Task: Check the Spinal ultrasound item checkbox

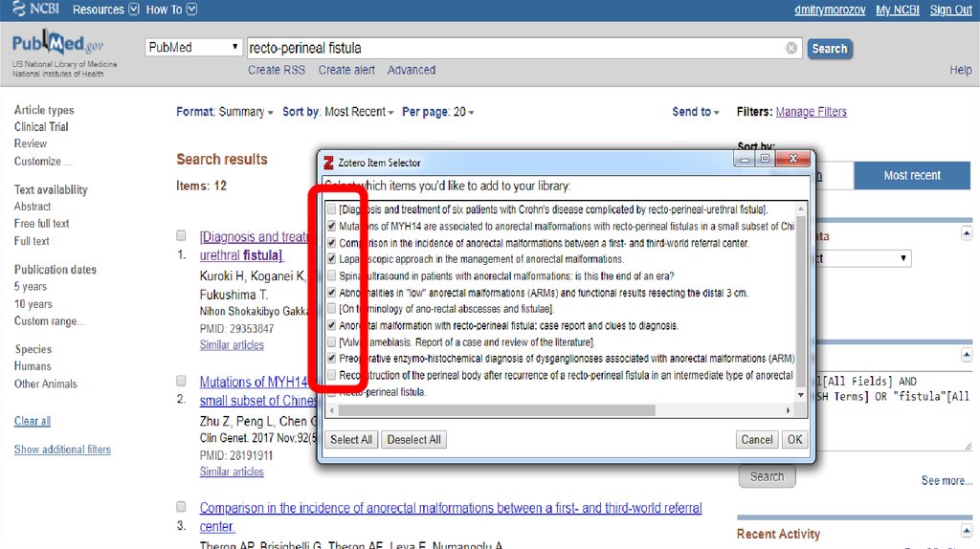Action: pyautogui.click(x=331, y=276)
